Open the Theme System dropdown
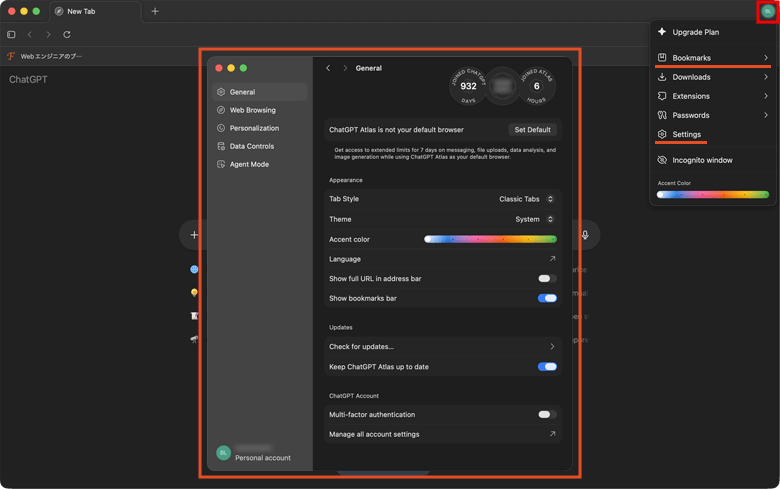The image size is (780, 489). tap(534, 219)
